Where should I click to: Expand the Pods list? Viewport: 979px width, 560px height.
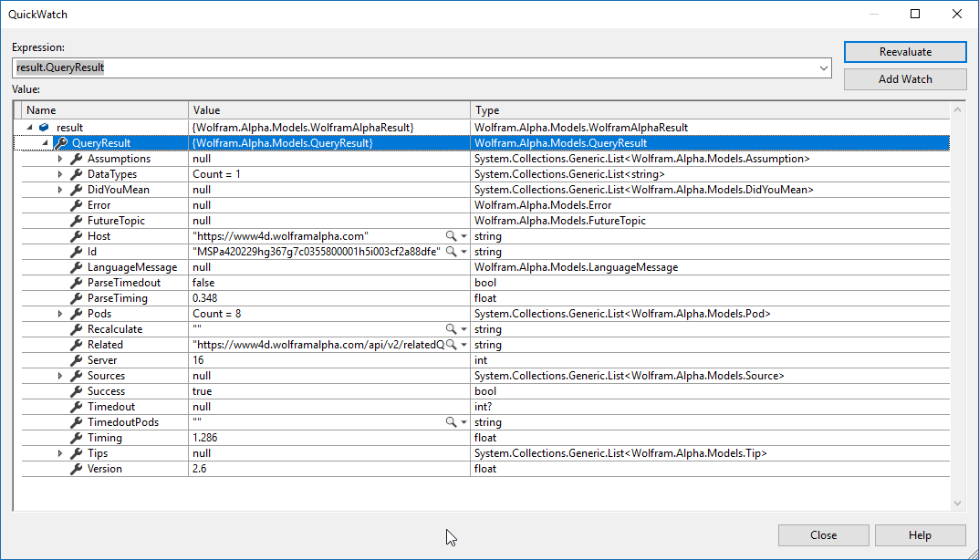coord(60,314)
